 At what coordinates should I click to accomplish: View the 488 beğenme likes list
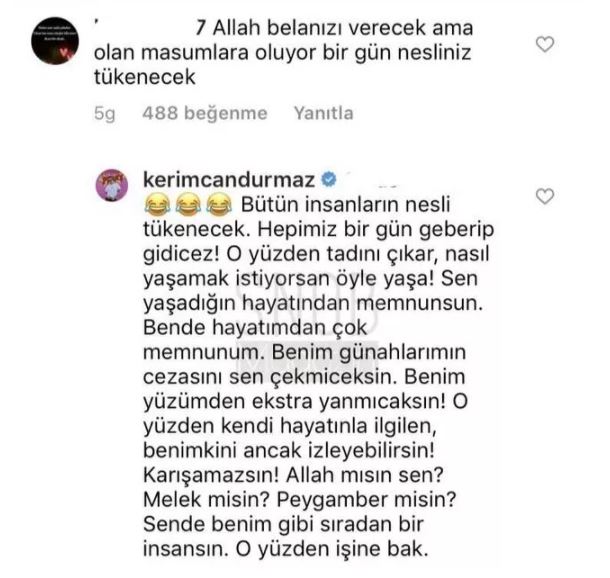[205, 113]
